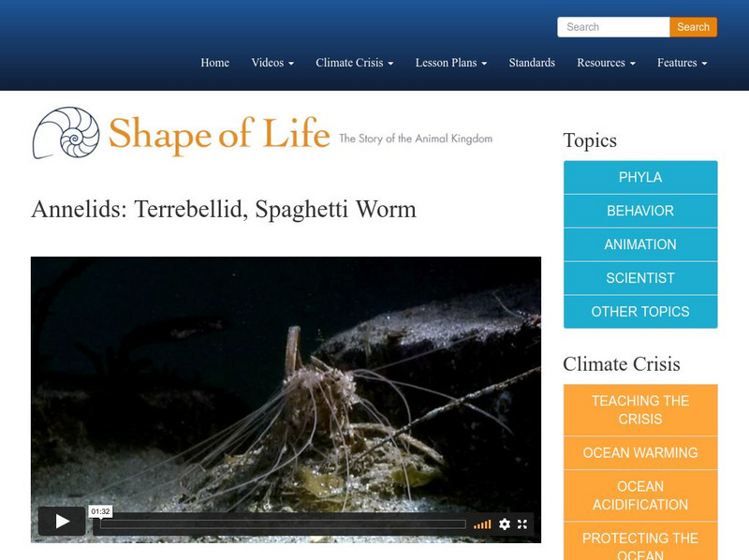
Task: Click the Shape of Life nautilus logo
Action: pos(69,134)
